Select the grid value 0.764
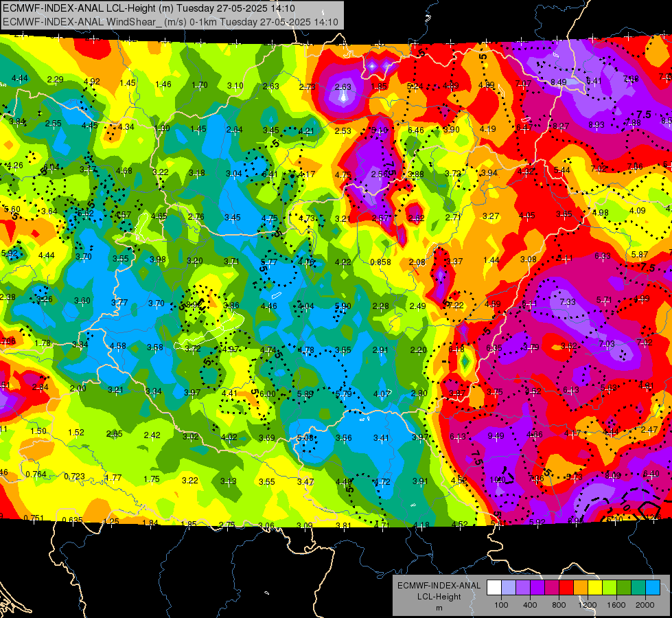Screen dimensions: 672x618 point(36,474)
